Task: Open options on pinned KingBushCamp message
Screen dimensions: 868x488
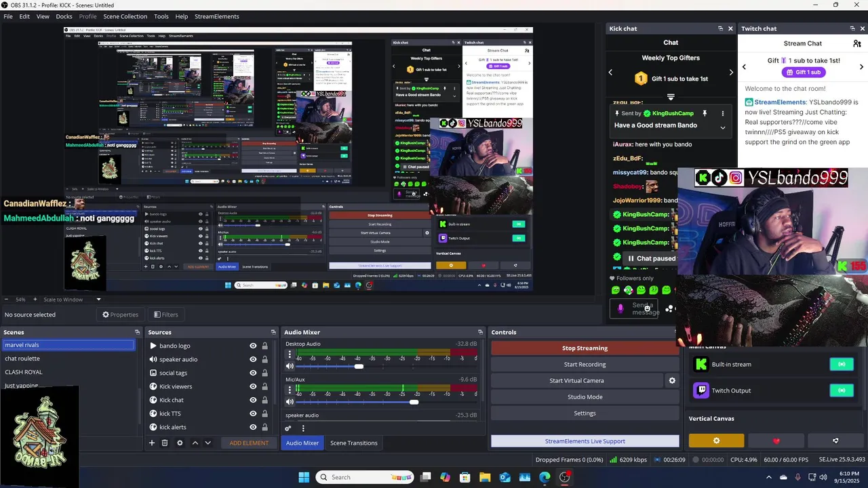Action: pyautogui.click(x=722, y=113)
